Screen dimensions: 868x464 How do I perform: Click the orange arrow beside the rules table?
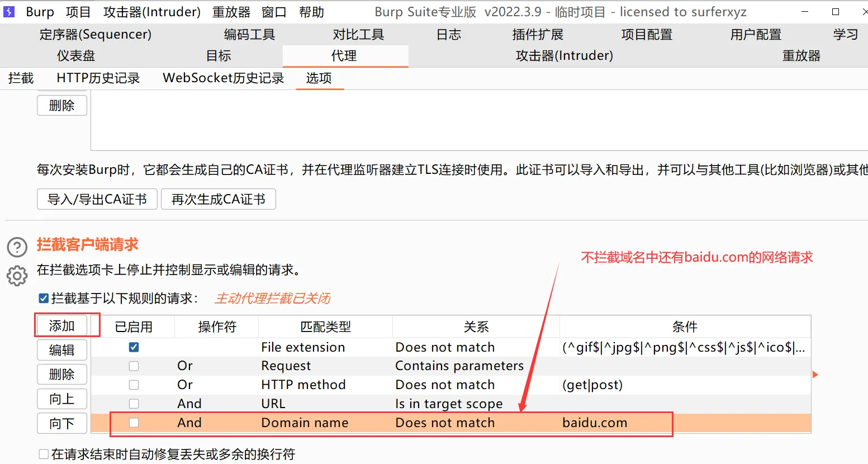coord(815,375)
